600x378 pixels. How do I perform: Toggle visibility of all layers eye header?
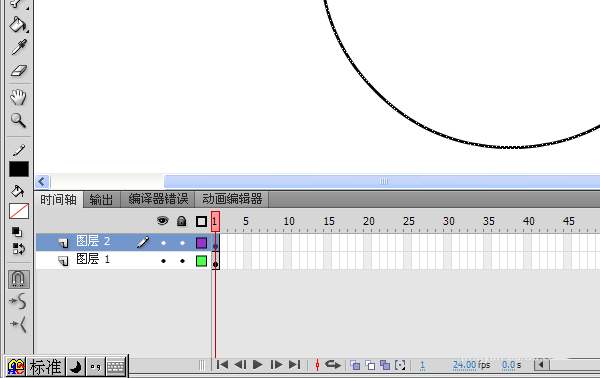pos(163,221)
